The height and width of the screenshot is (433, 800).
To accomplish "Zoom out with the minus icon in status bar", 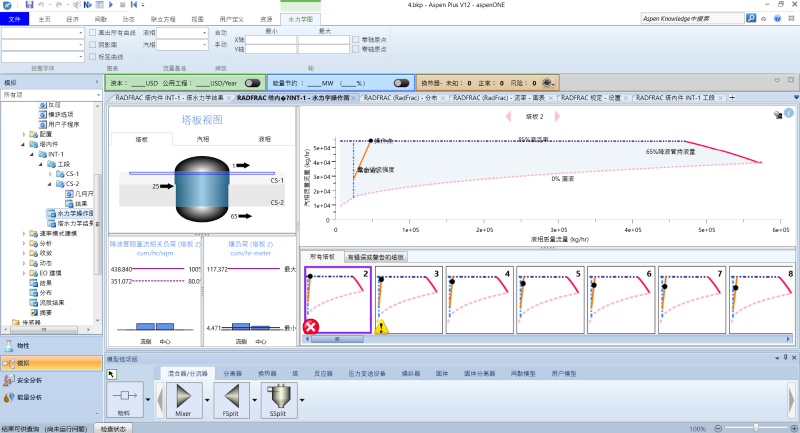I will pos(718,428).
